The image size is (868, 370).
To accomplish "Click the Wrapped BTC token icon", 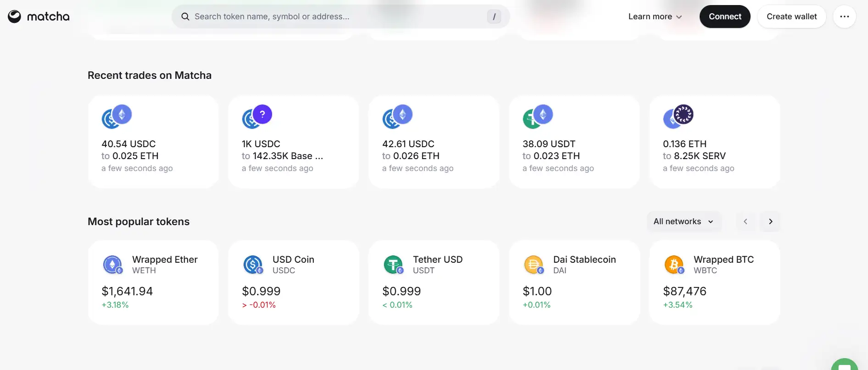I will tap(674, 265).
